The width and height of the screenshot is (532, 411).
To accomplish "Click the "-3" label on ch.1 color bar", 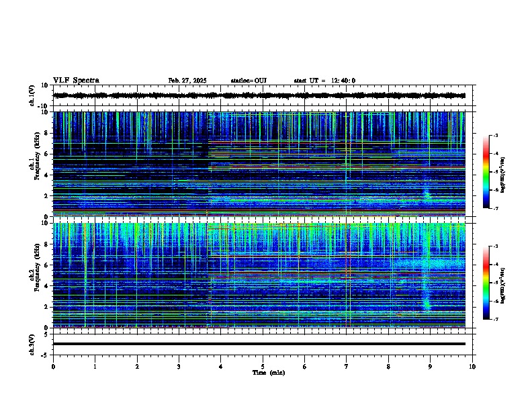I will (x=496, y=135).
